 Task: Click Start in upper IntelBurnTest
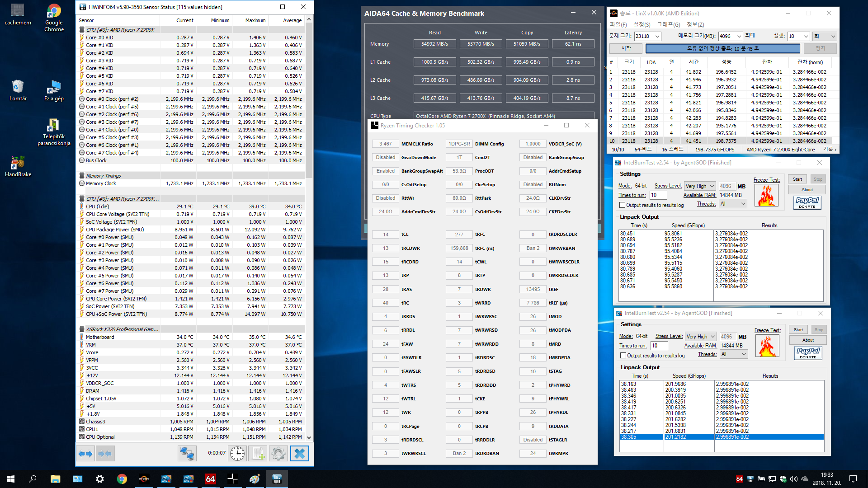pyautogui.click(x=797, y=179)
